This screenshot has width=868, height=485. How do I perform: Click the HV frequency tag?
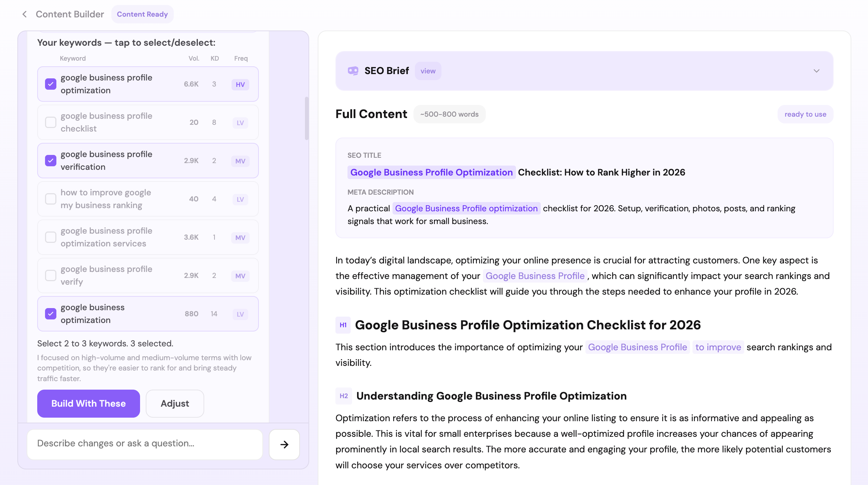[240, 84]
